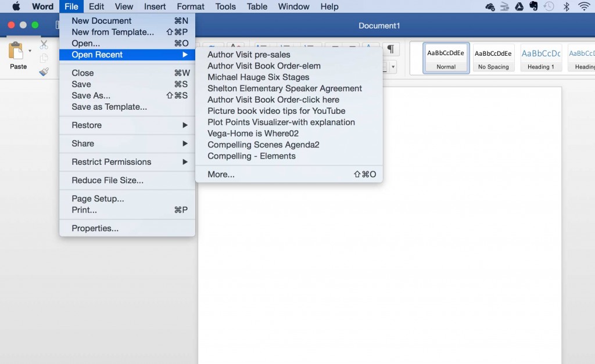Expand the Restrict Permissions submenu
Viewport: 595px width, 364px height.
127,162
